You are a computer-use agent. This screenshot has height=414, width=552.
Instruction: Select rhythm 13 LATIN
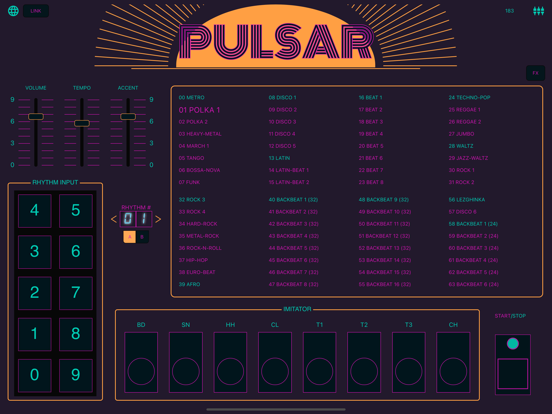280,158
